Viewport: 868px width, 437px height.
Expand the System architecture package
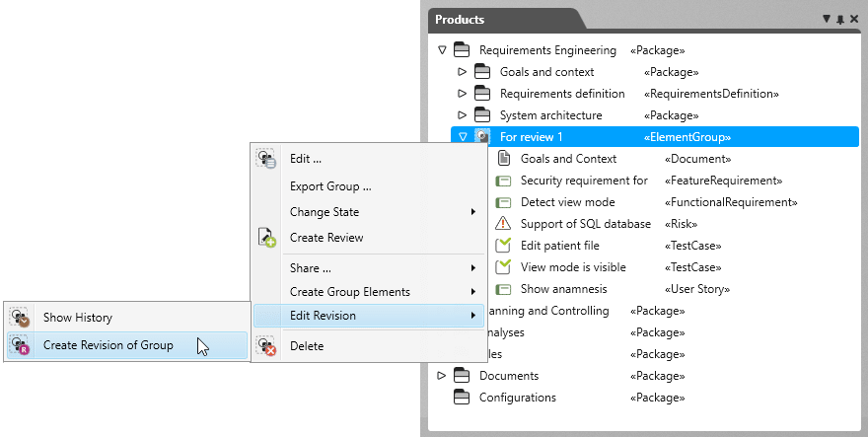(463, 115)
